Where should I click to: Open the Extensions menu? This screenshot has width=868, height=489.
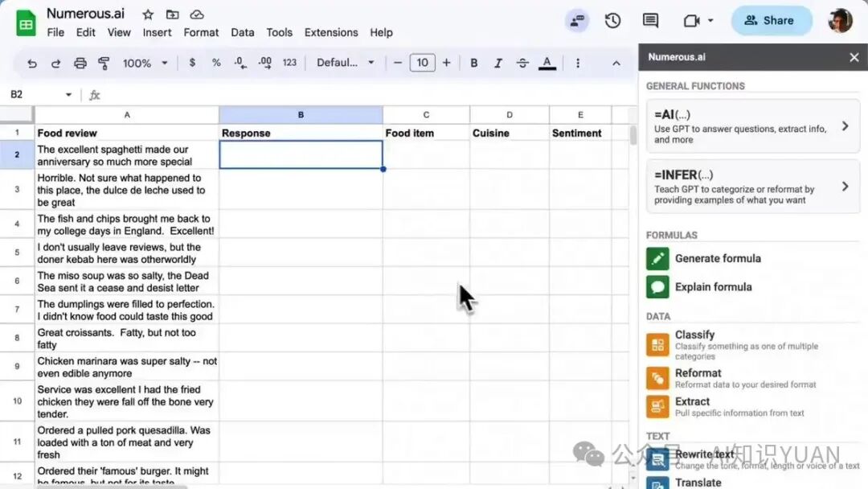(x=331, y=32)
